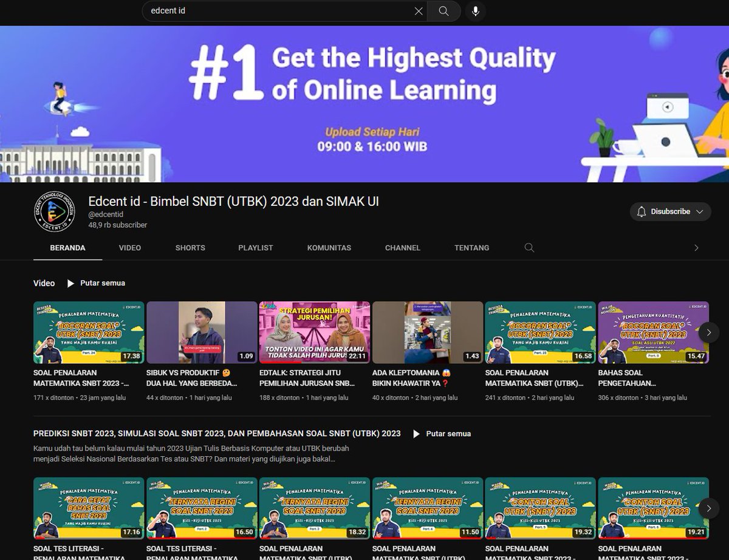Click the bell icon on the Disubscribe button
Image resolution: width=729 pixels, height=560 pixels.
642,211
